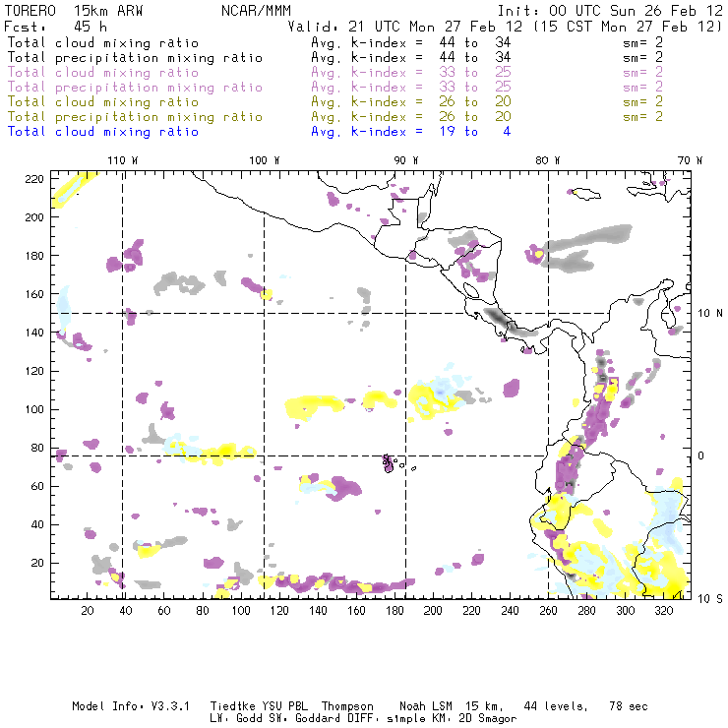This screenshot has width=728, height=728.
Task: Click the "78 sec" timestep text
Action: pyautogui.click(x=629, y=706)
